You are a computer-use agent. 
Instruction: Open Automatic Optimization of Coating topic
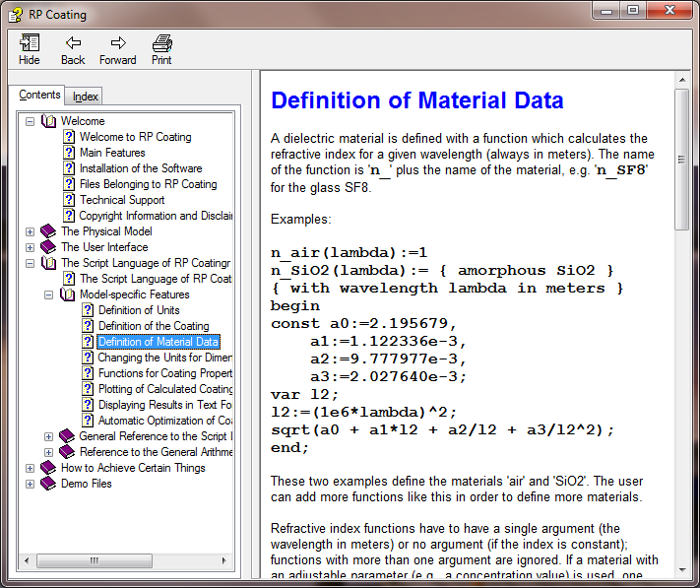(x=165, y=421)
